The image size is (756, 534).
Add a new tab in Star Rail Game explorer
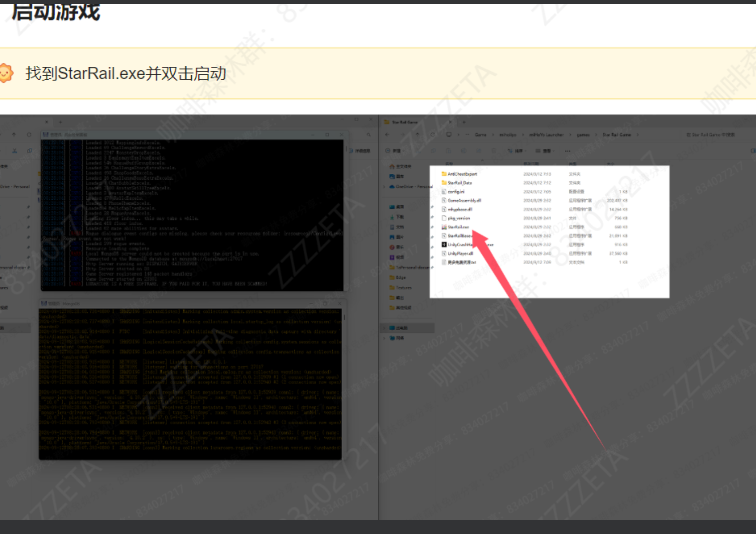[464, 122]
